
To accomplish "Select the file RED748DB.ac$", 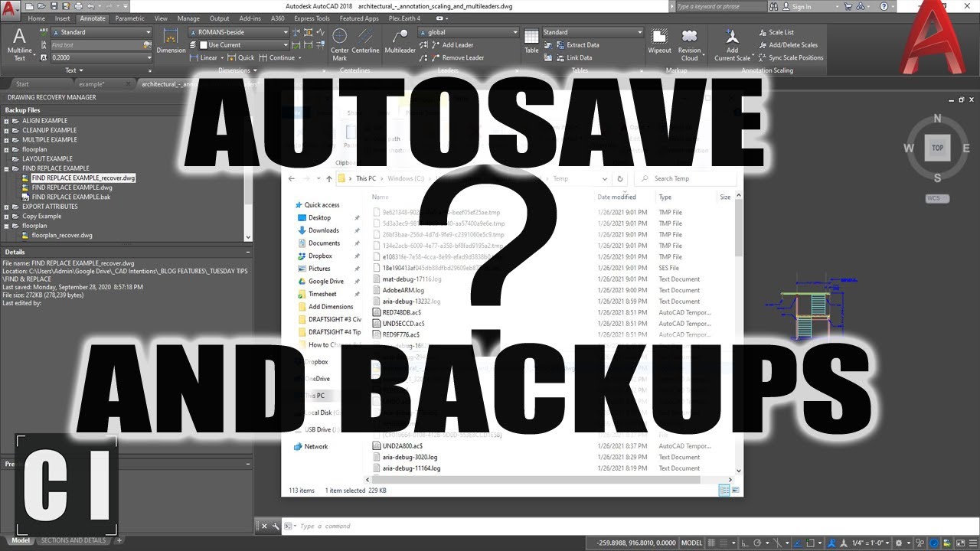I will [402, 312].
